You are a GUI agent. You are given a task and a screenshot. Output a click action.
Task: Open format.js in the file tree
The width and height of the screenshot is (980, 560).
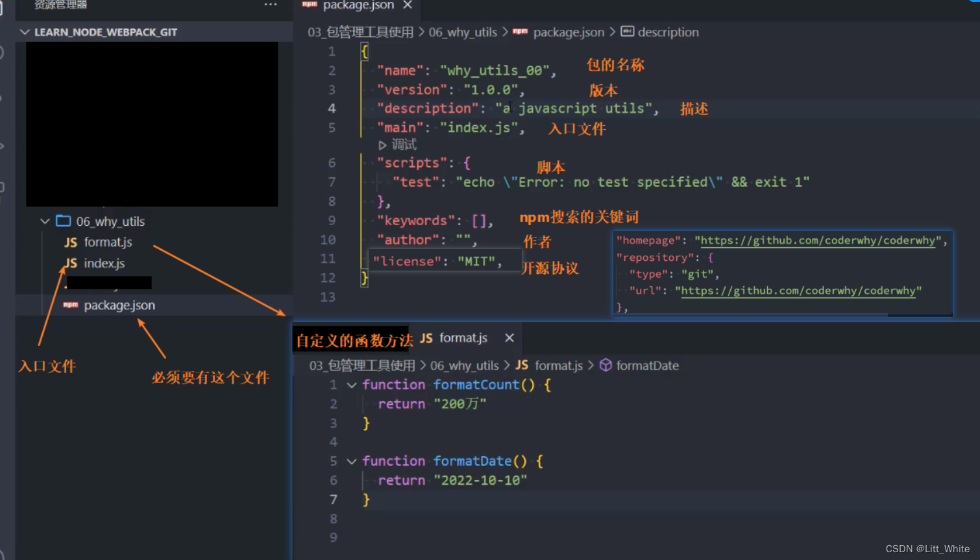coord(108,242)
